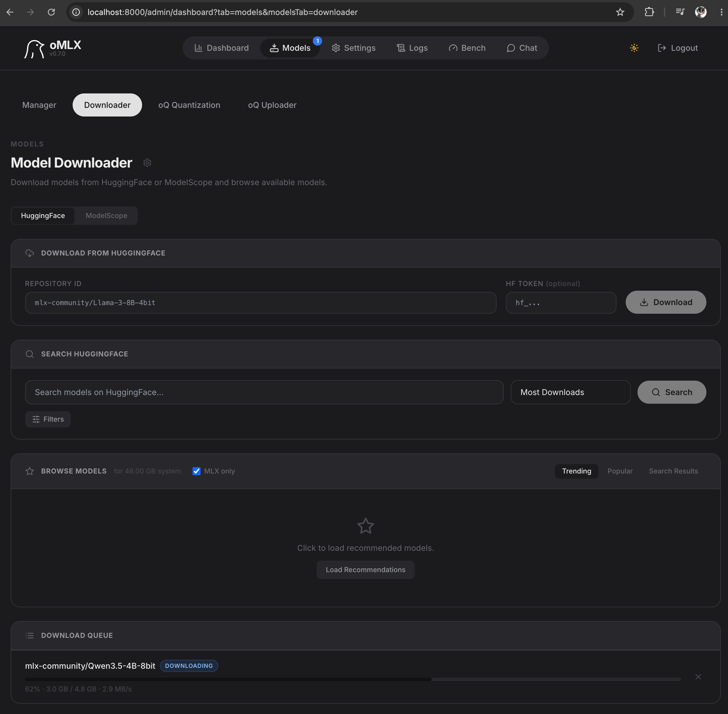Select HuggingFace source toggle
This screenshot has height=714, width=728.
click(x=43, y=216)
